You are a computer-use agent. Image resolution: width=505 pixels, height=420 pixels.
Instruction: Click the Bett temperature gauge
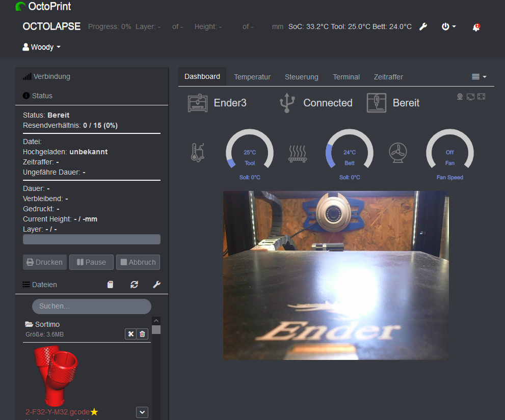click(350, 150)
